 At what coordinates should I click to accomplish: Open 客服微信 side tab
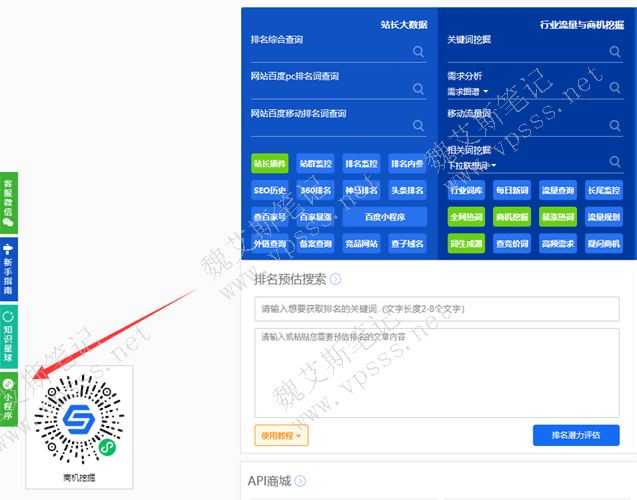[9, 203]
